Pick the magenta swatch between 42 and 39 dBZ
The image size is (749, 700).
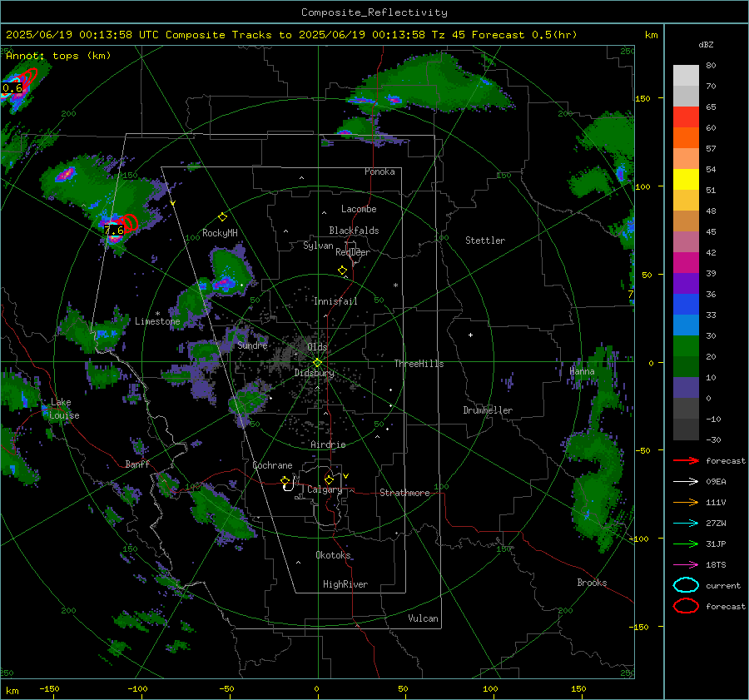coord(686,262)
